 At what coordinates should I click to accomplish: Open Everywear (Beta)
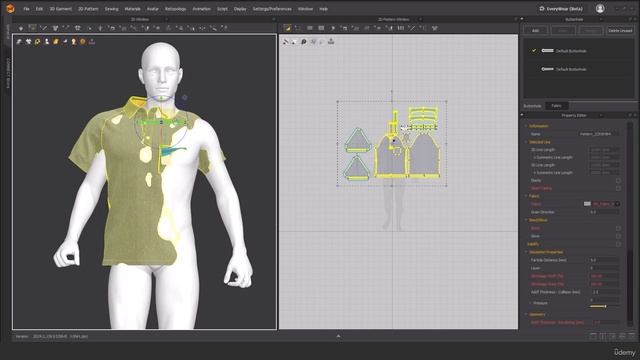coord(561,9)
